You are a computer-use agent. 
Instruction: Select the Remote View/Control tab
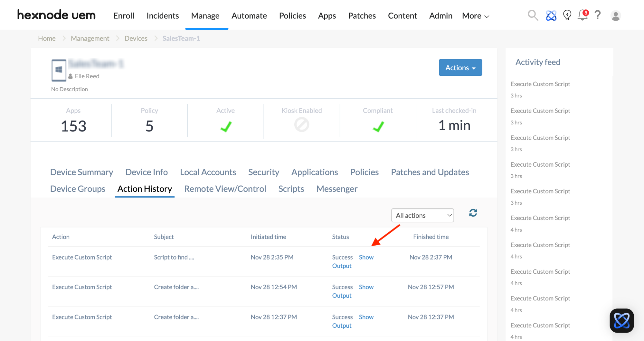225,189
